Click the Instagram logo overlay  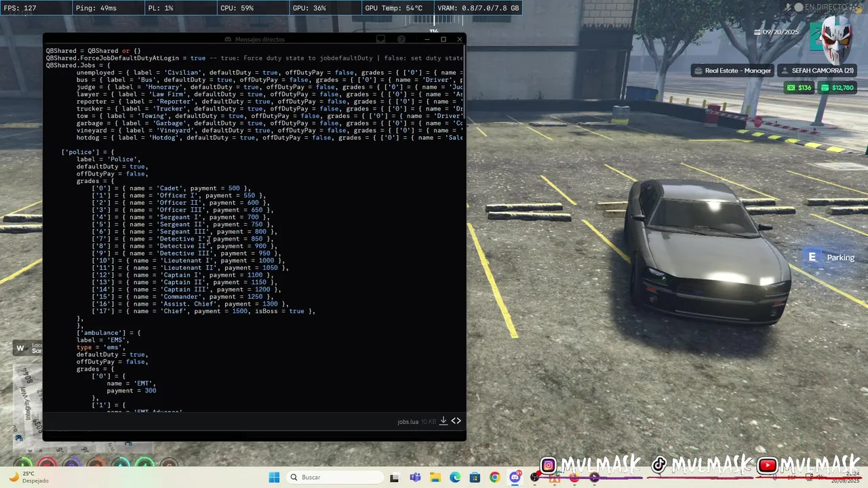548,465
